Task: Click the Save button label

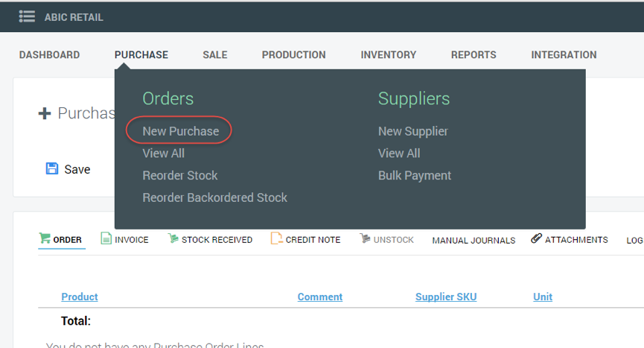Action: tap(77, 169)
